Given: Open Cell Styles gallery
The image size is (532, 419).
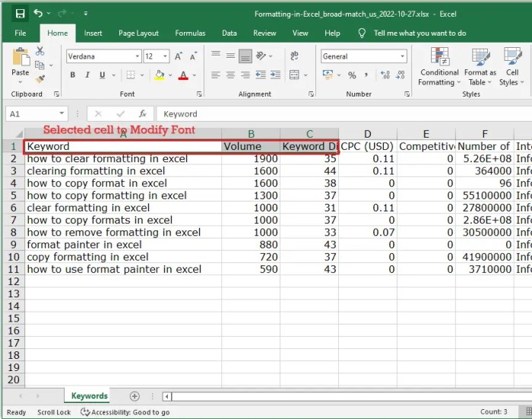Looking at the screenshot, I should point(512,67).
